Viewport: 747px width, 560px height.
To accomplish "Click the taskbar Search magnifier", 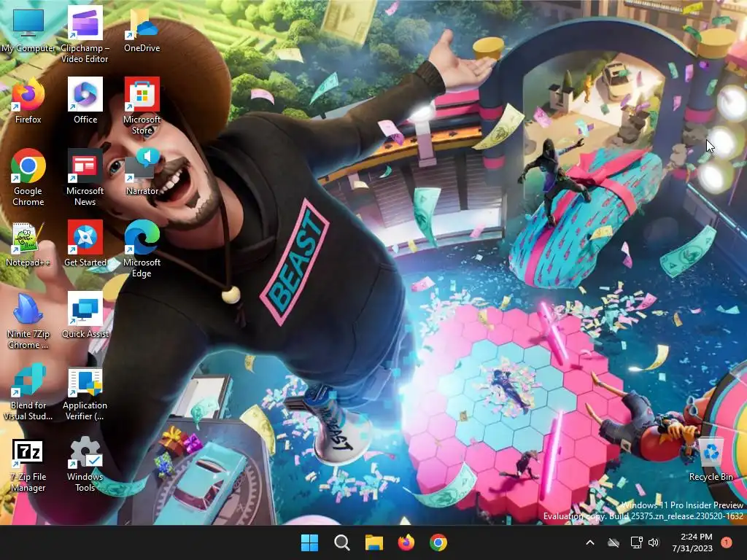I will click(341, 542).
